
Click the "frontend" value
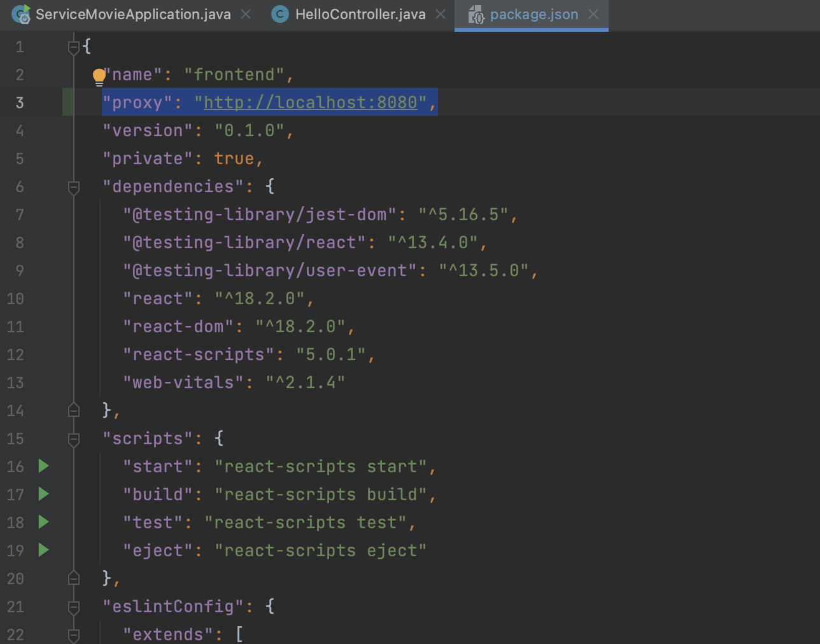click(x=234, y=74)
